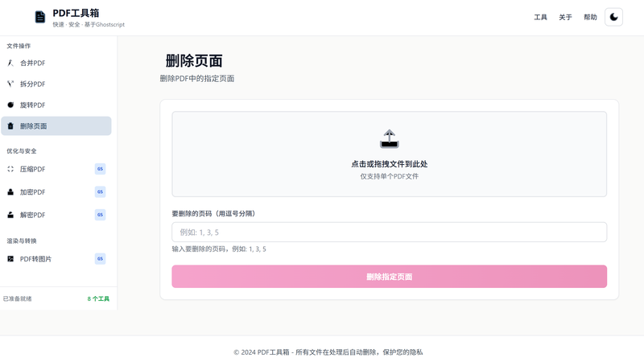
Task: Click the 8 个工具 status count
Action: (x=98, y=299)
